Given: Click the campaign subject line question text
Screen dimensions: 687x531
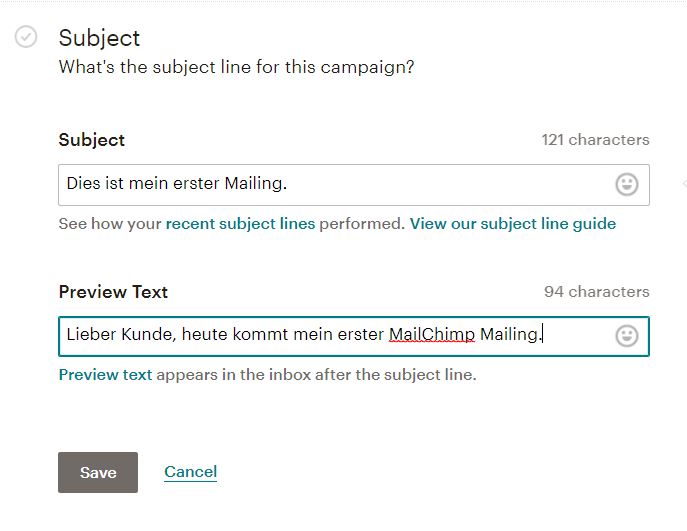Looking at the screenshot, I should pos(236,67).
